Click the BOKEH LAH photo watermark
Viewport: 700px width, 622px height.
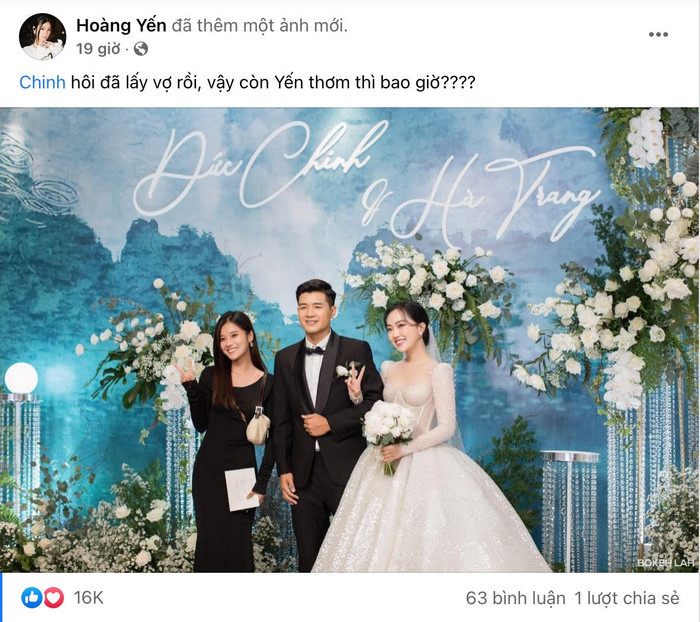pyautogui.click(x=666, y=563)
